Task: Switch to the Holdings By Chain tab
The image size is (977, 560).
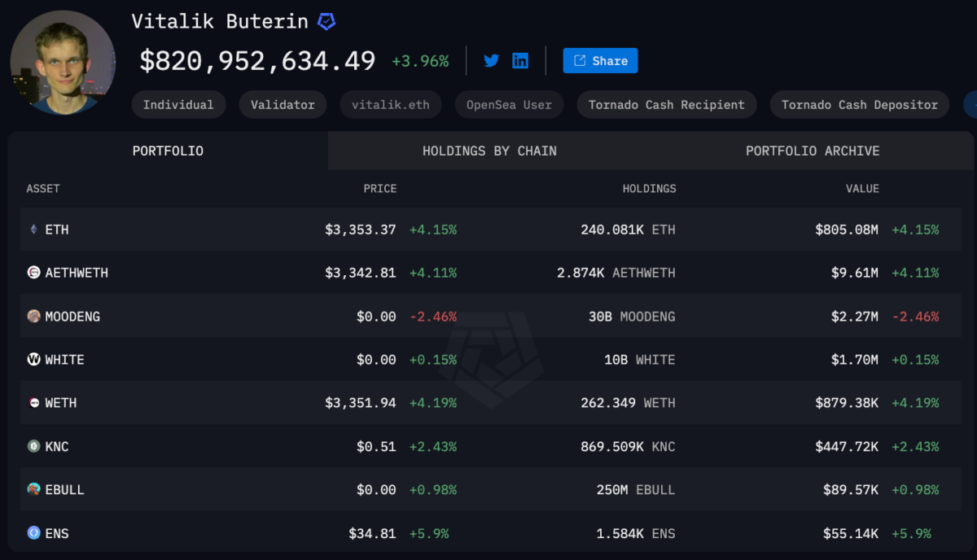Action: pos(489,151)
